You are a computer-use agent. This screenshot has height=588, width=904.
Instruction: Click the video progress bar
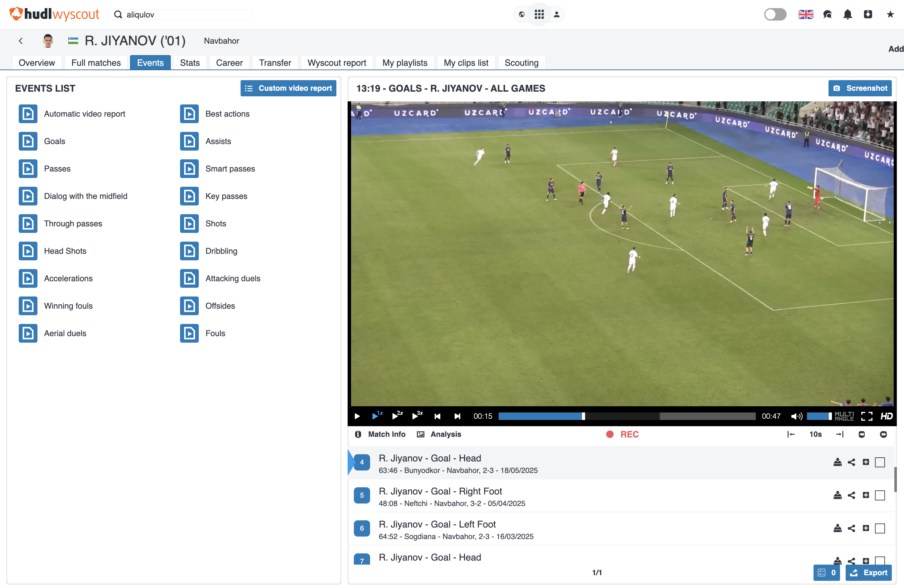[x=627, y=416]
